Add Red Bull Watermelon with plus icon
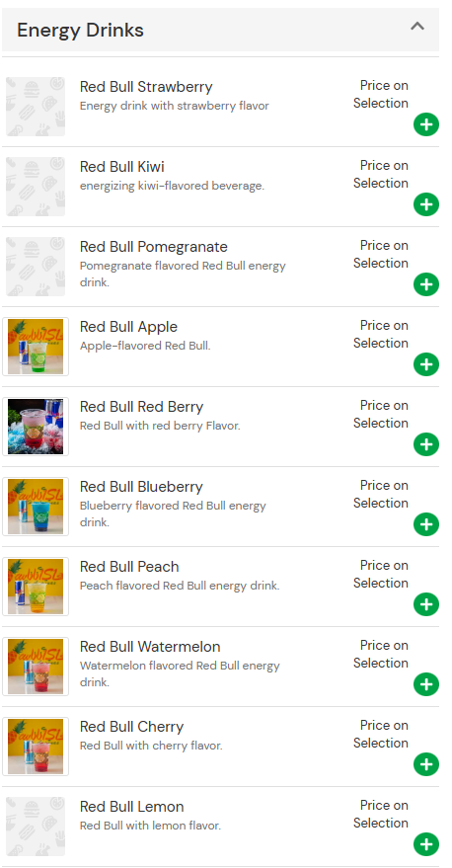The image size is (452, 868). tap(426, 684)
